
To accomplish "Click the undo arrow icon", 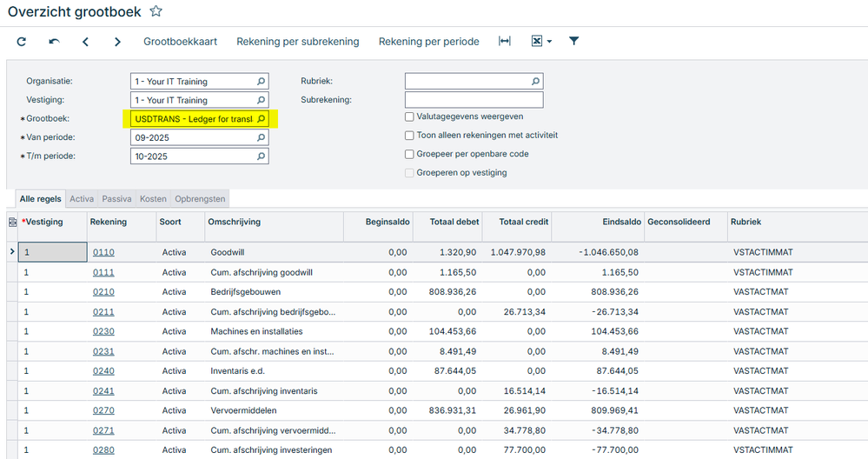I will pos(54,42).
